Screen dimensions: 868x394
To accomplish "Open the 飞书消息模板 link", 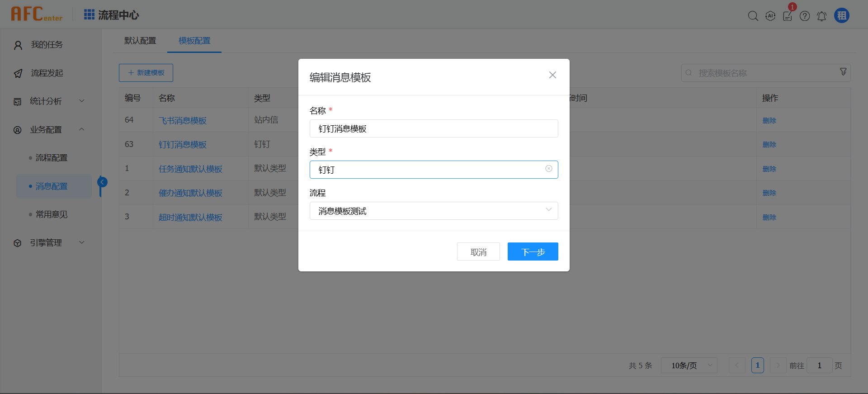I will (183, 121).
